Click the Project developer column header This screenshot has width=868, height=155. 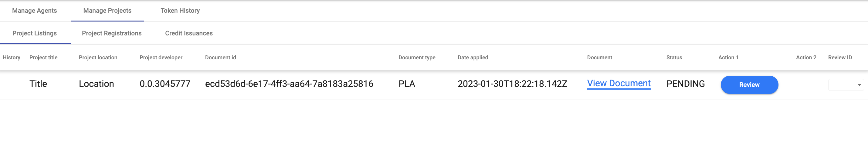pyautogui.click(x=161, y=58)
